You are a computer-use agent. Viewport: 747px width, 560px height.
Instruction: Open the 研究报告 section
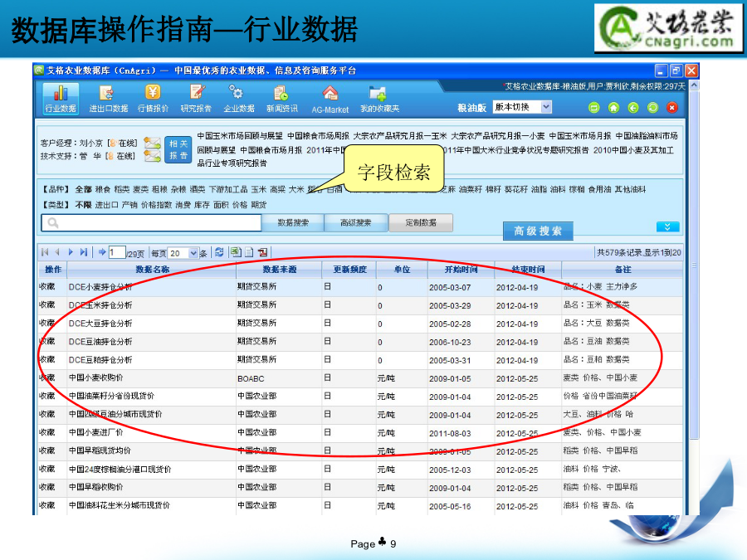point(196,99)
